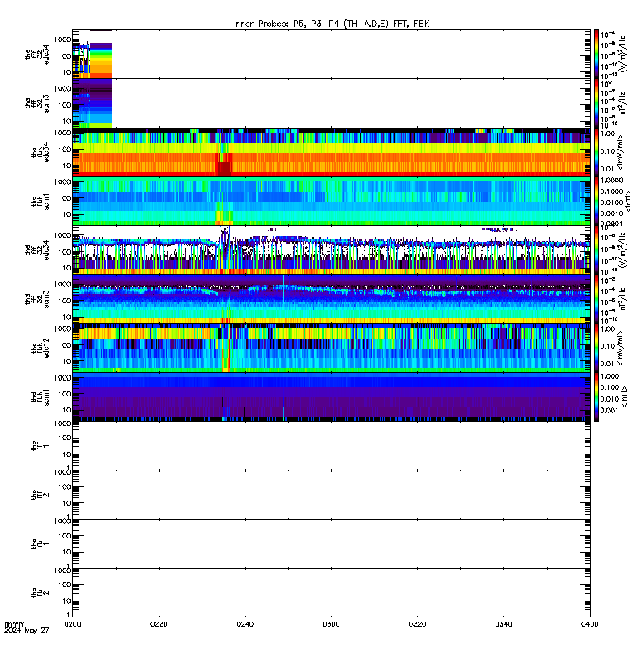The image size is (630, 672).
Task: Select the 0240 time axis label
Action: coord(244,624)
